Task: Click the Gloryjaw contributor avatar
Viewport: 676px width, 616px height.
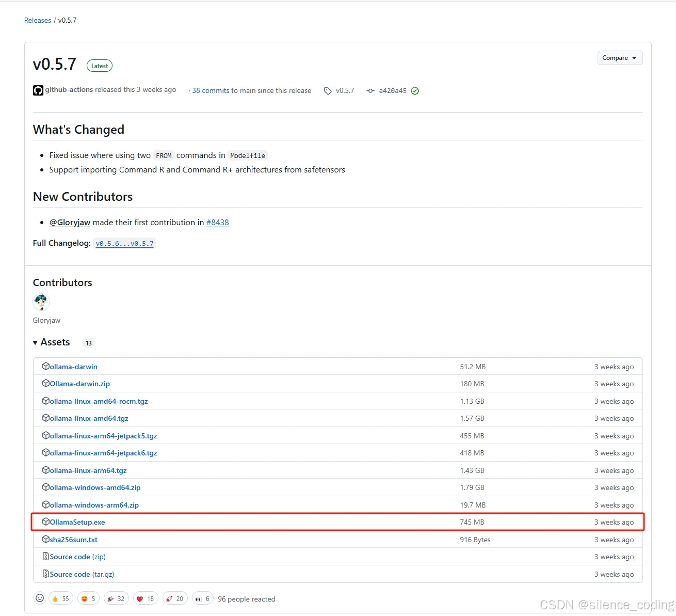Action: coord(41,302)
